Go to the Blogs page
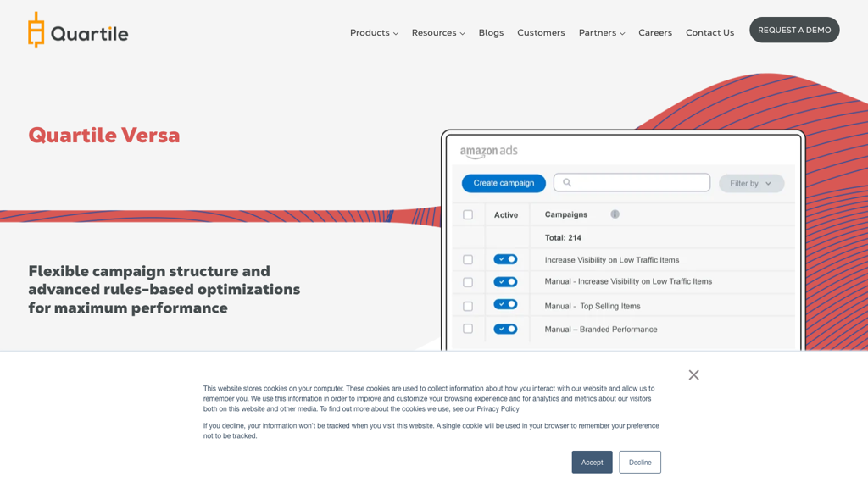This screenshot has height=488, width=868. pos(491,33)
